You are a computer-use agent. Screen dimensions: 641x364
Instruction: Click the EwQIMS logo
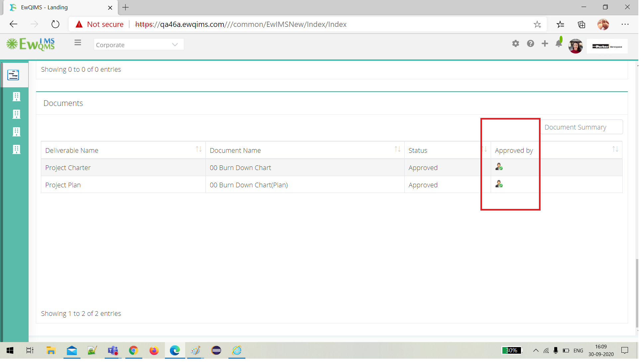coord(31,44)
